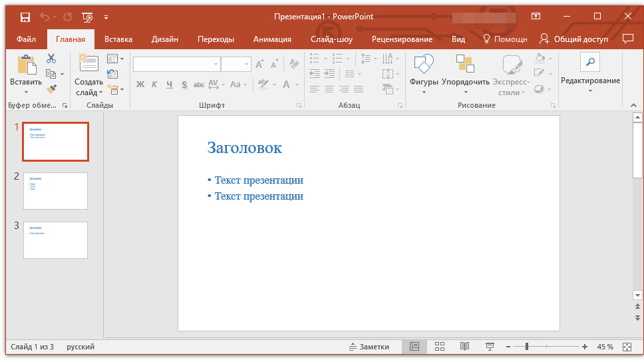Switch to Slide Sorter view
644x360 pixels.
point(440,347)
